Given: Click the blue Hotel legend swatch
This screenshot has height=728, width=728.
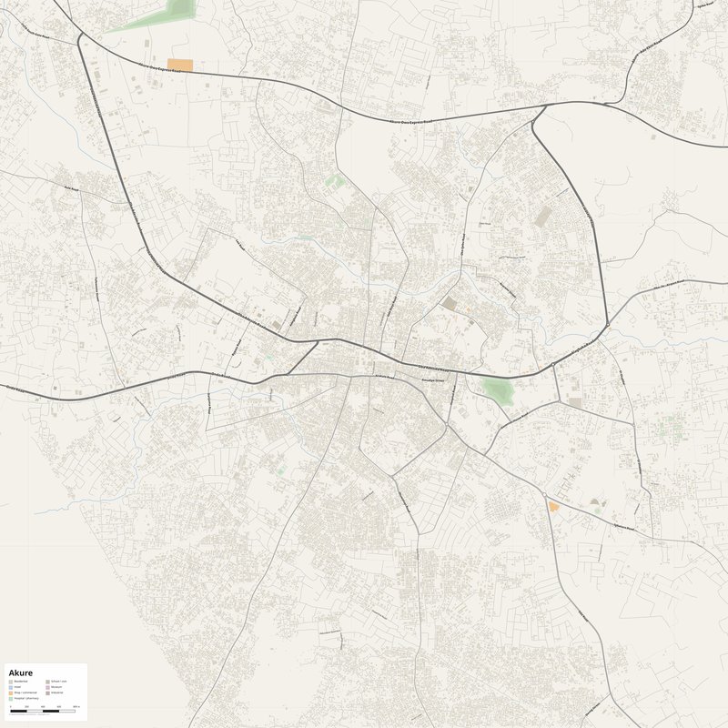Looking at the screenshot, I should point(11,688).
